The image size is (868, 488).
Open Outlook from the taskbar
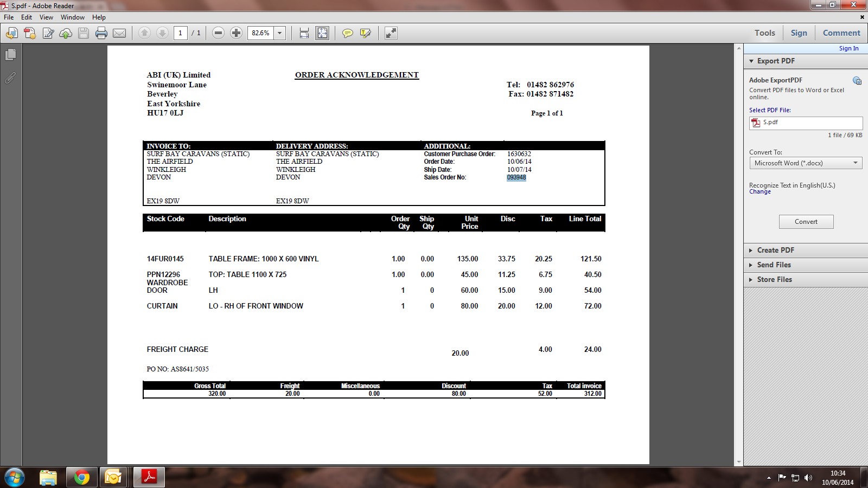pyautogui.click(x=114, y=477)
